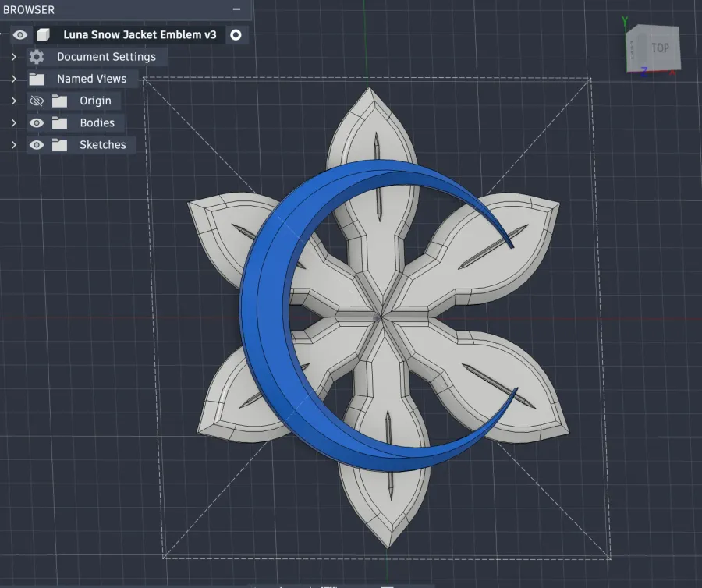
Task: Select the Sketches label
Action: 103,144
